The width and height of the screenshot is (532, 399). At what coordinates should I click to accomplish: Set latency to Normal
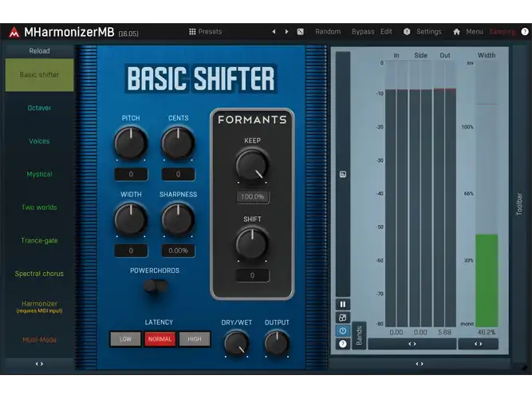click(160, 339)
